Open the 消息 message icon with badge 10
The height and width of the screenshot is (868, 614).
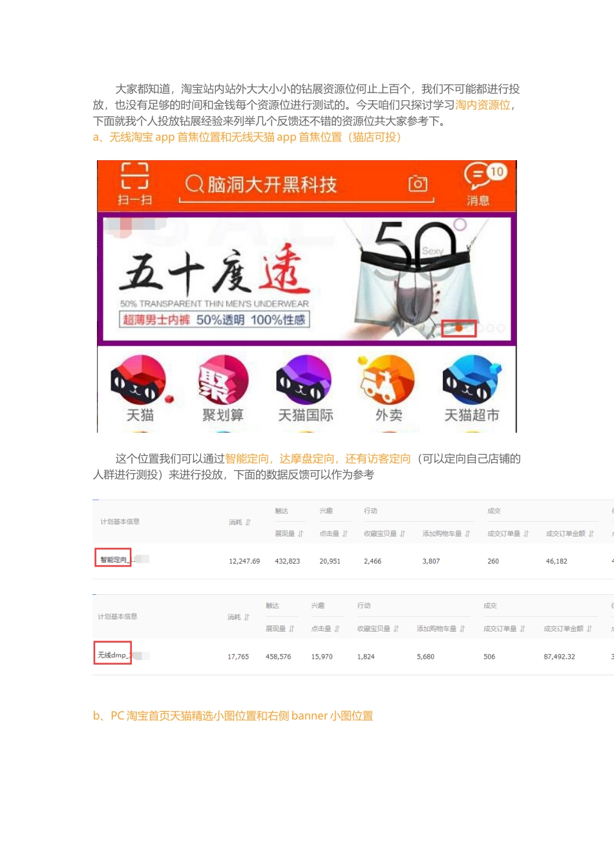485,185
